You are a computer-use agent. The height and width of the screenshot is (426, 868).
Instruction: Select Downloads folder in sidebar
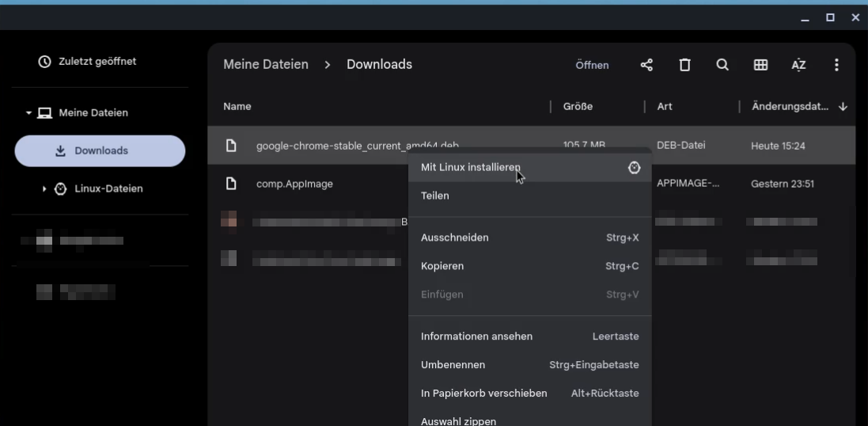point(100,150)
